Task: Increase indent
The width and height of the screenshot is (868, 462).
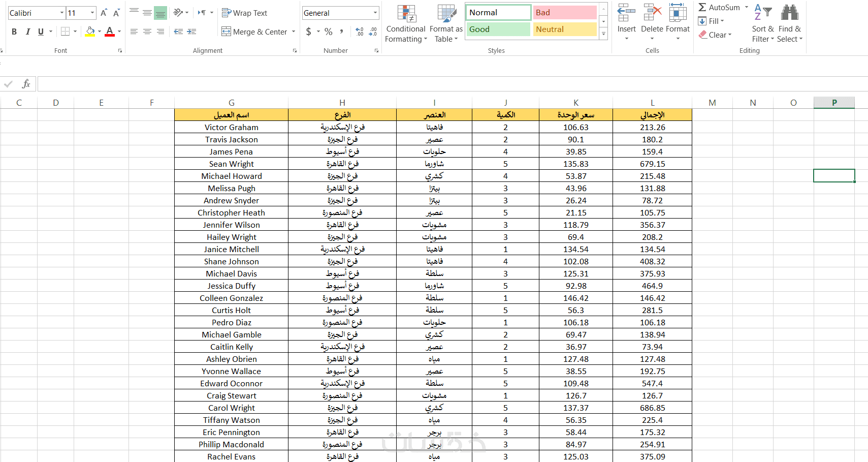Action: coord(191,32)
